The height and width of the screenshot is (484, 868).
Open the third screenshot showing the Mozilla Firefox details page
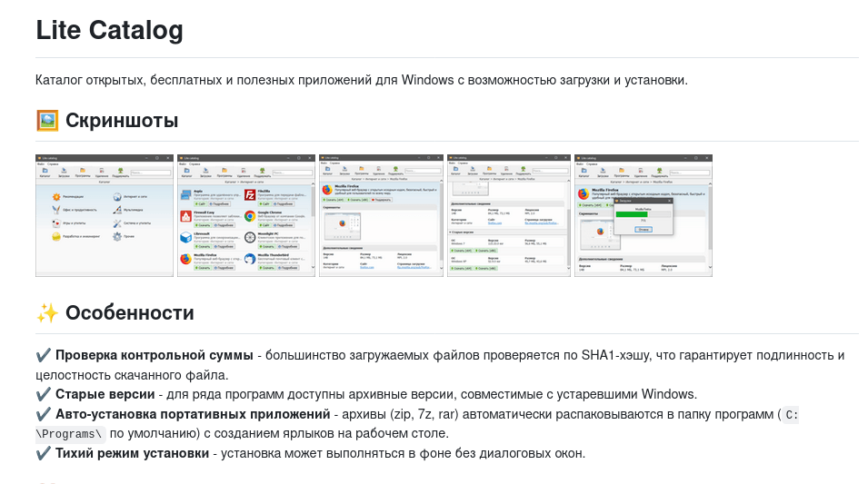point(382,215)
